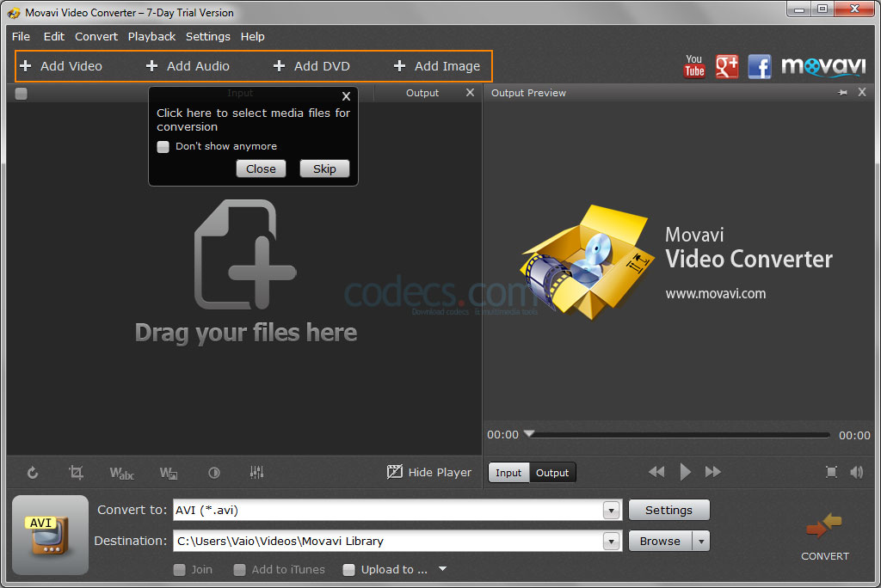Image resolution: width=881 pixels, height=588 pixels.
Task: Skip the input hint popup
Action: coord(324,168)
